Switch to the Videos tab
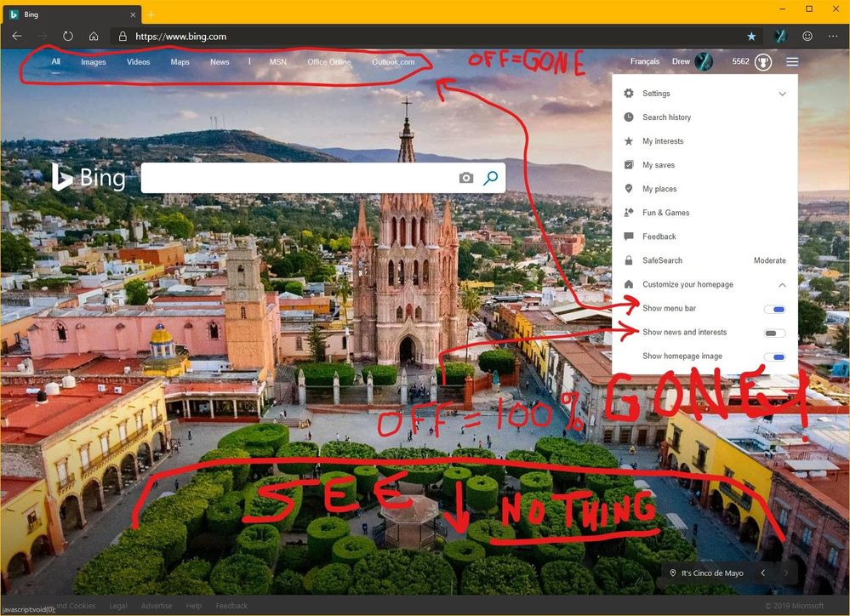This screenshot has height=616, width=850. pyautogui.click(x=138, y=62)
